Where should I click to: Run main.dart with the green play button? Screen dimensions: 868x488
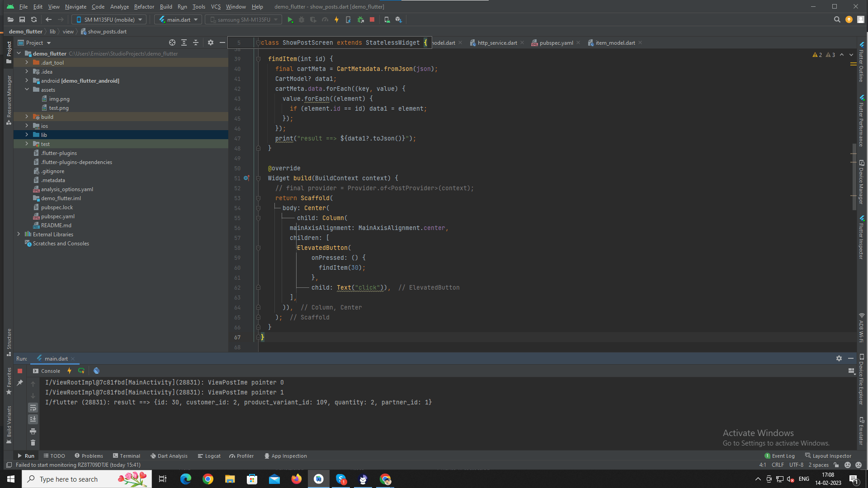coord(291,19)
